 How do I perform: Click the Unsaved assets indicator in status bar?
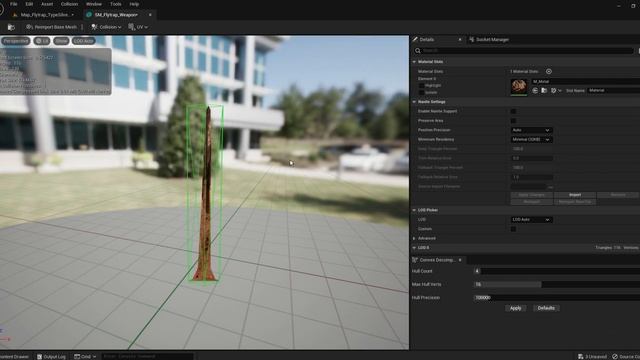click(x=592, y=357)
